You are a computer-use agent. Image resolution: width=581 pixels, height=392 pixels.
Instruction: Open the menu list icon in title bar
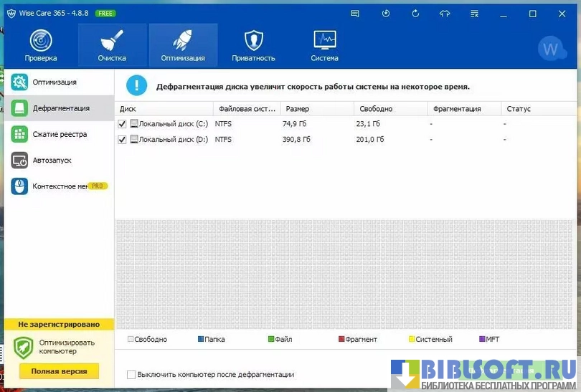point(474,14)
